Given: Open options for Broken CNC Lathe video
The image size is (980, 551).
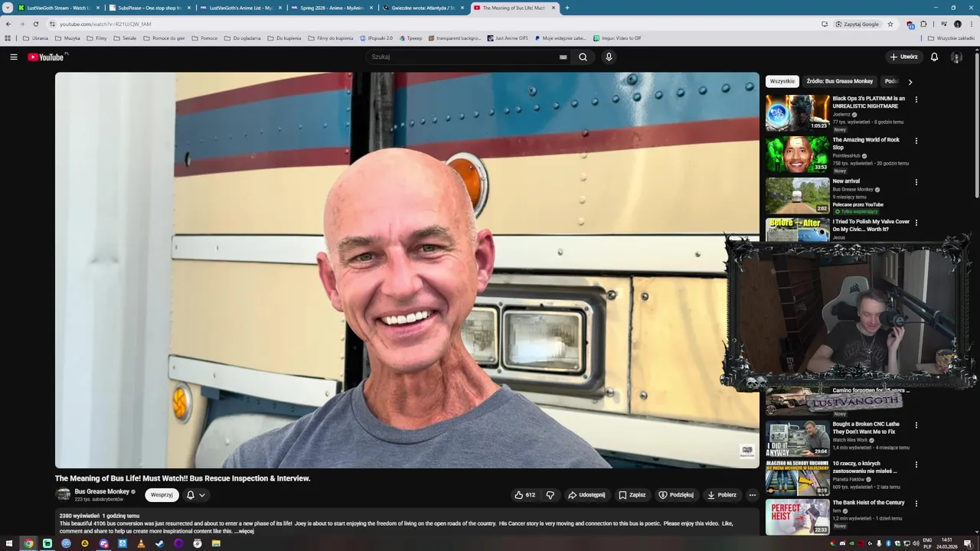Looking at the screenshot, I should 916,425.
